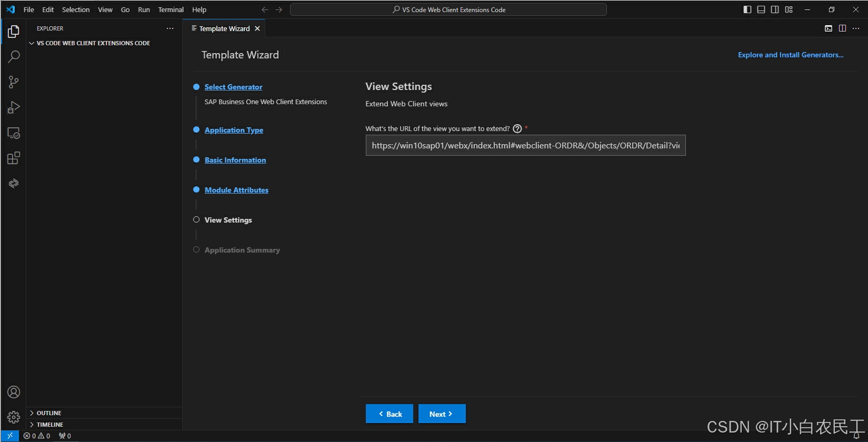
Task: Go forward with the navigation arrow
Action: point(279,9)
